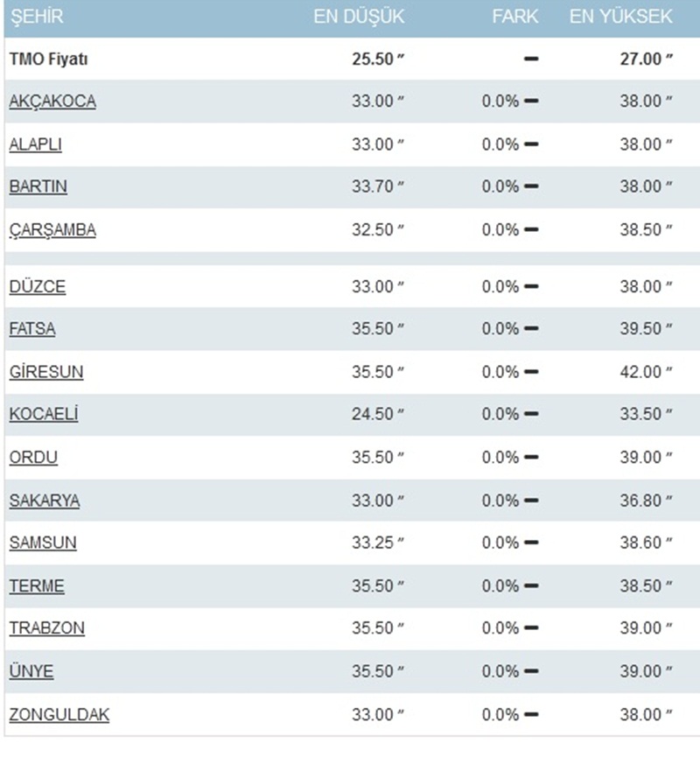700x764 pixels.
Task: Open the FATSA city link
Action: click(32, 329)
